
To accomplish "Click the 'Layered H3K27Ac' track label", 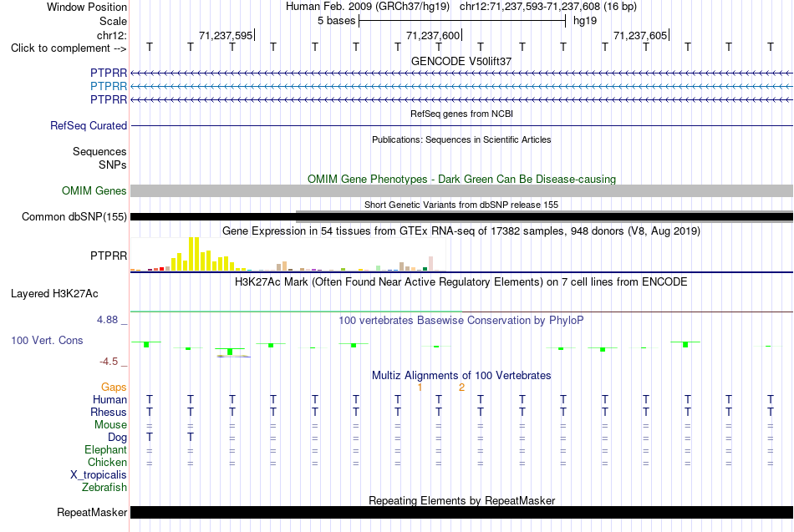I will 54,294.
